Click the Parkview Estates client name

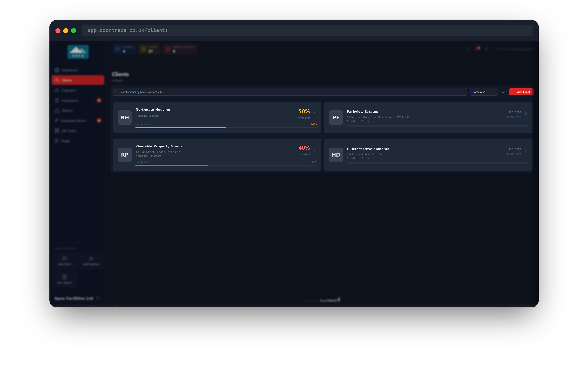pos(362,111)
